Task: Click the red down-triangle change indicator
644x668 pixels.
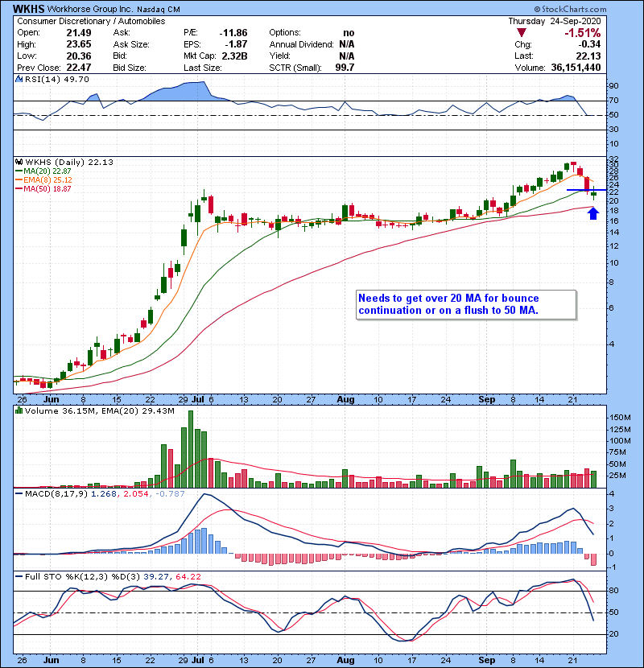Action: [x=522, y=33]
